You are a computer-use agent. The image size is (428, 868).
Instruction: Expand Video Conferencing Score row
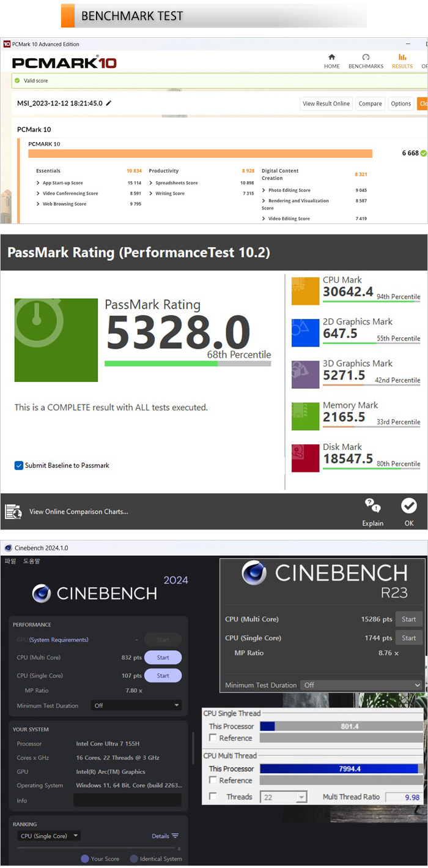pyautogui.click(x=39, y=193)
